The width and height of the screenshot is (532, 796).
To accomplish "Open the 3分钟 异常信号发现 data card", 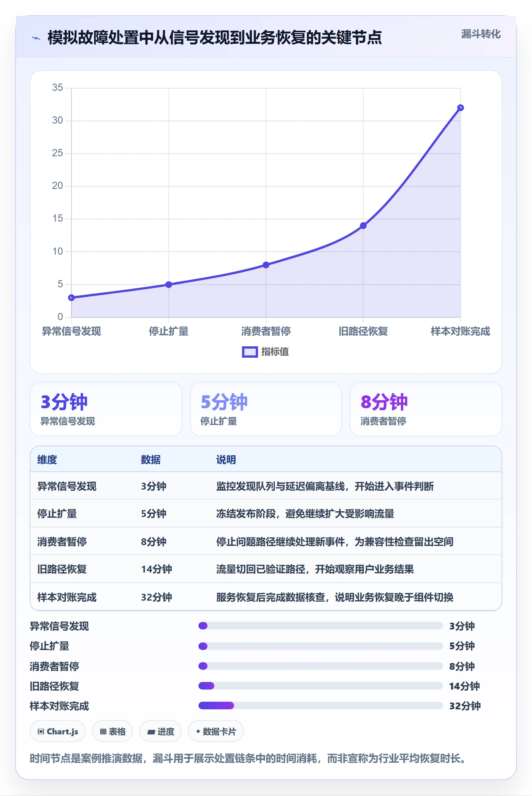I will point(106,409).
